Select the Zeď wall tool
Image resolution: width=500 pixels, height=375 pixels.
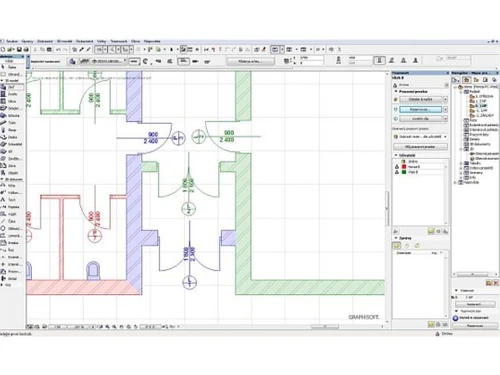[12, 87]
